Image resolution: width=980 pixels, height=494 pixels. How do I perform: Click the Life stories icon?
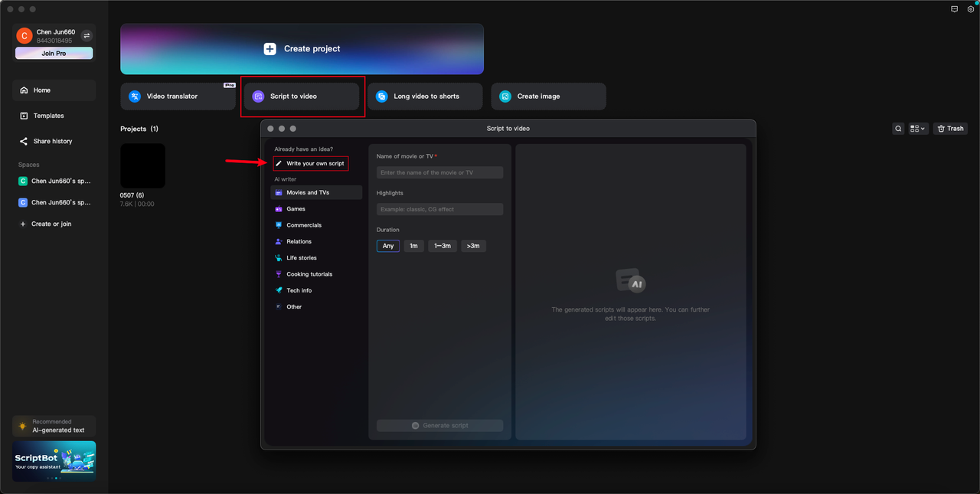point(279,258)
